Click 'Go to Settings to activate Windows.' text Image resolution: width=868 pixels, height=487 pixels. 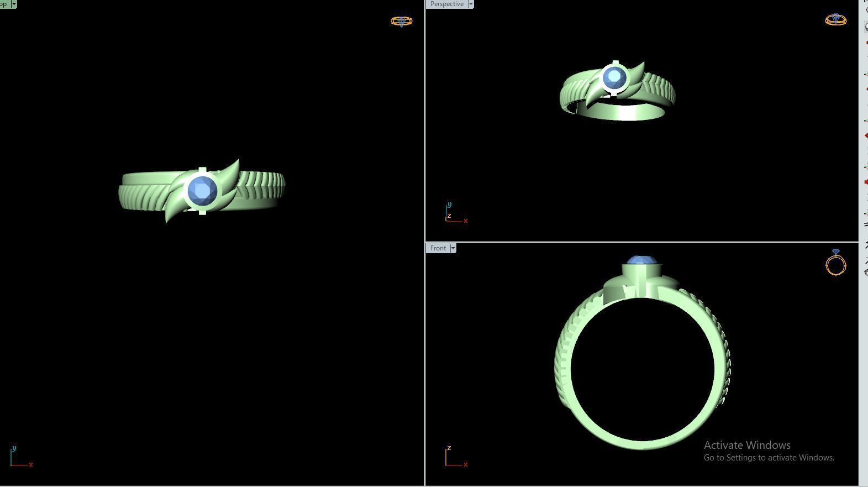point(769,458)
